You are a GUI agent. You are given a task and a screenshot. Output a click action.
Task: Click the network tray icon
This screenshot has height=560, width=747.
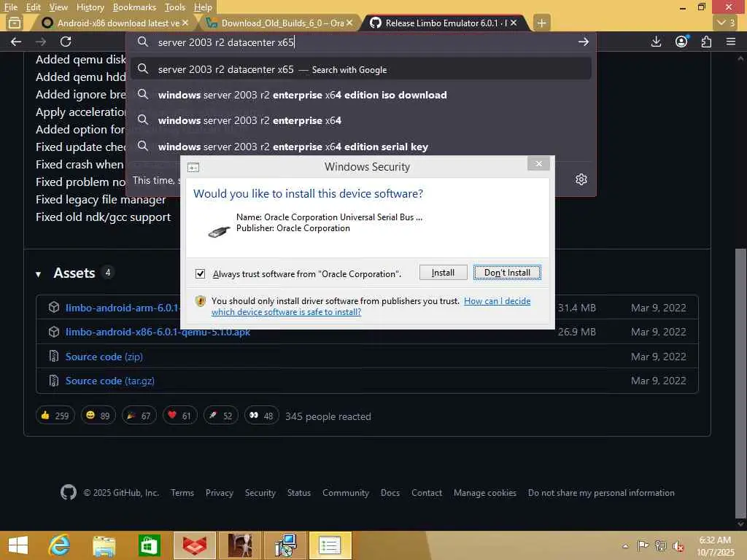click(660, 546)
